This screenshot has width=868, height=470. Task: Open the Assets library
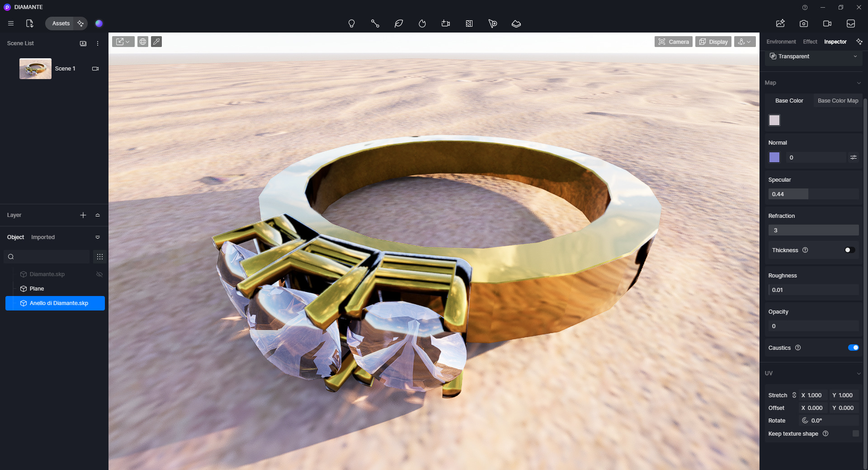click(x=61, y=23)
